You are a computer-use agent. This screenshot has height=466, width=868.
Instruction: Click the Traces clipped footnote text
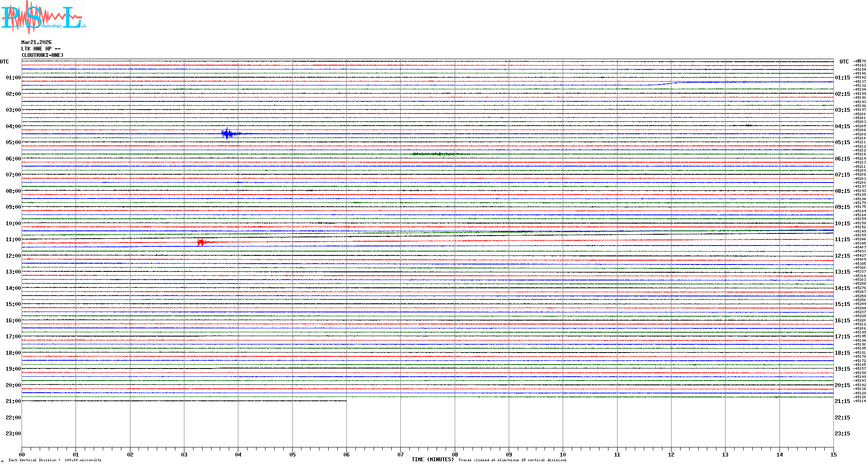tap(512, 460)
